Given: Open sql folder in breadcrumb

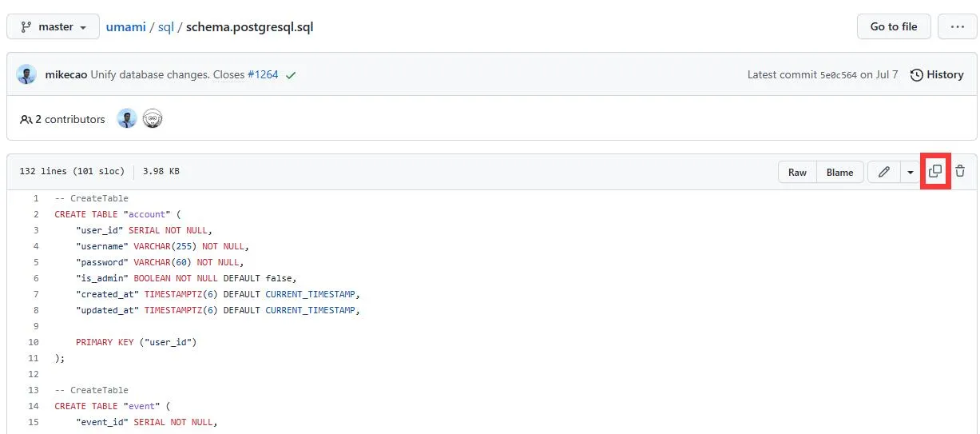Looking at the screenshot, I should tap(165, 26).
